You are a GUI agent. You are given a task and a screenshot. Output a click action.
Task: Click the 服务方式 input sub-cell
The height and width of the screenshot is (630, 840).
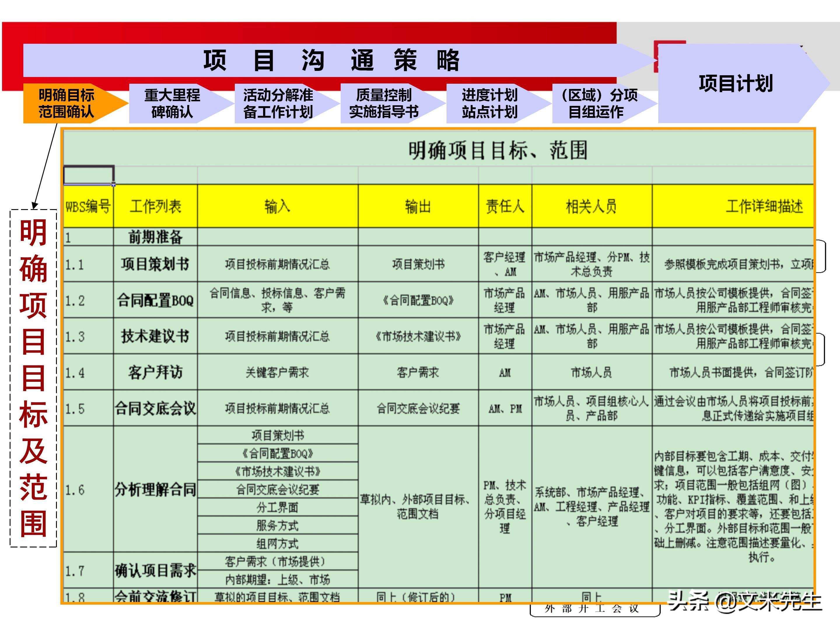click(278, 525)
